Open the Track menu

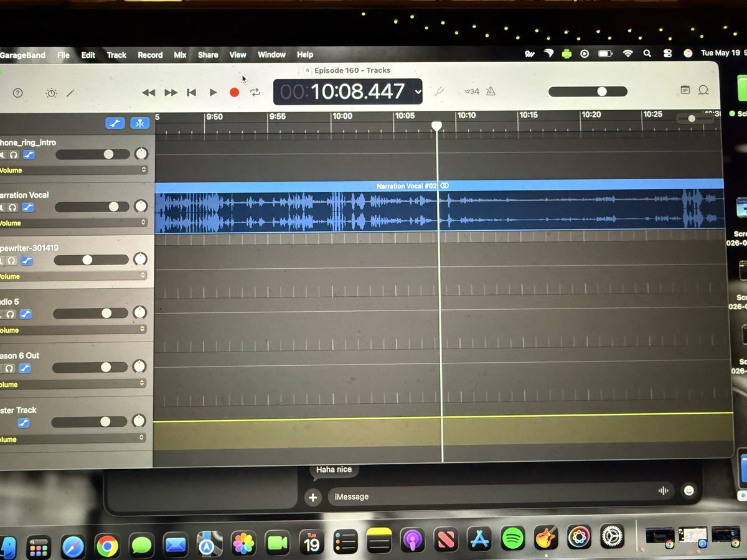tap(116, 55)
